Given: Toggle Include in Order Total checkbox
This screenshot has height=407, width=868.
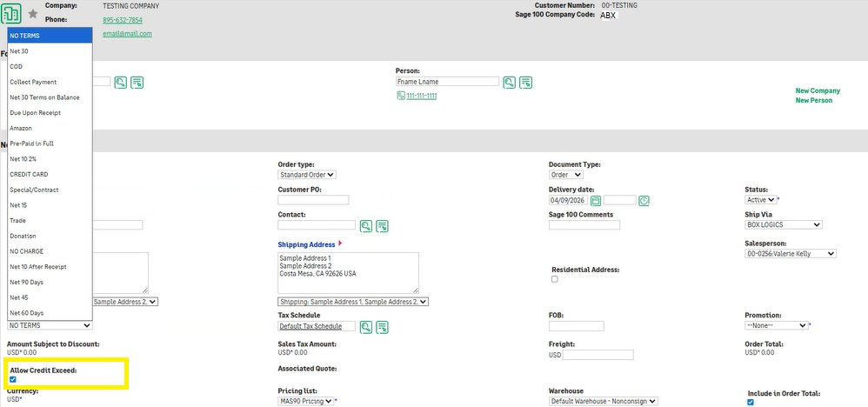Looking at the screenshot, I should click(751, 403).
